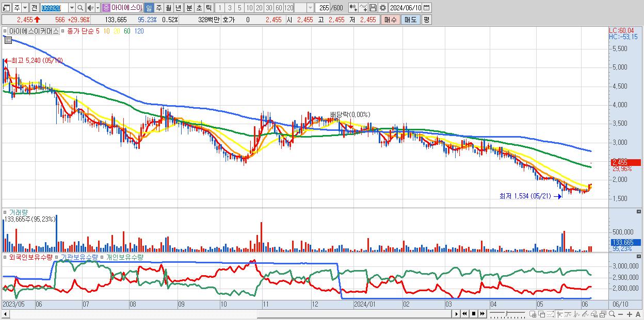Click the 외국인보유수량 legend label
The image size is (644, 320).
click(x=31, y=257)
